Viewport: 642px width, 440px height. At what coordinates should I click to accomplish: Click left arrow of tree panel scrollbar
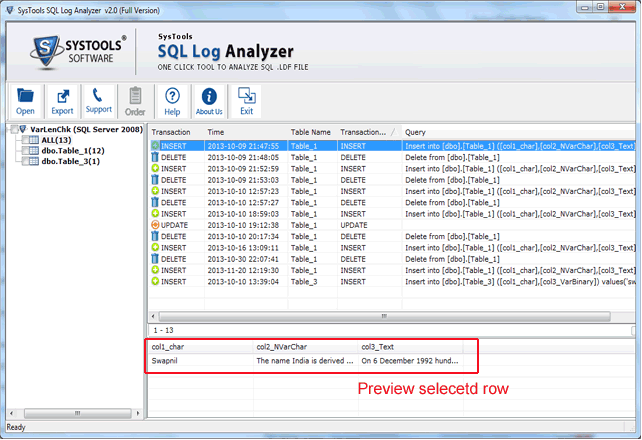11,413
